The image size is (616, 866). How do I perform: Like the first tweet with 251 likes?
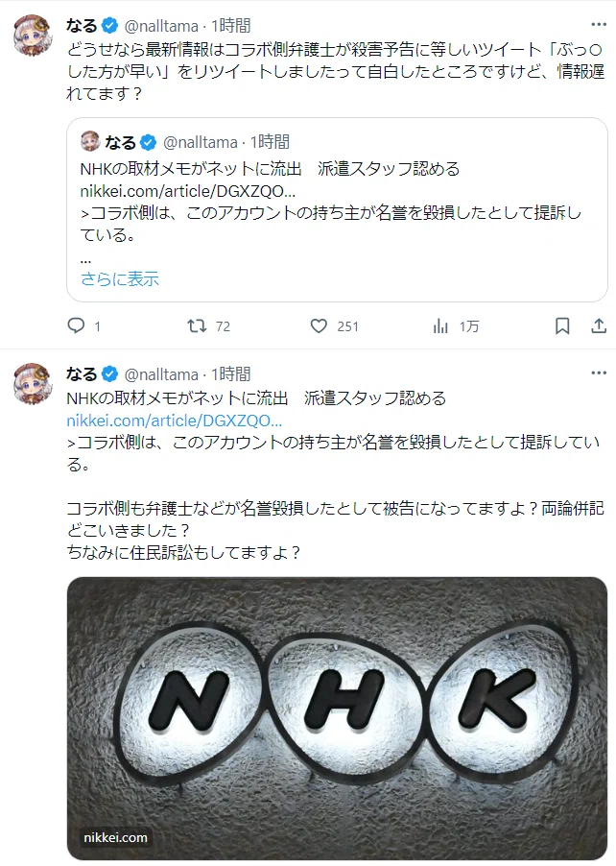point(334,325)
